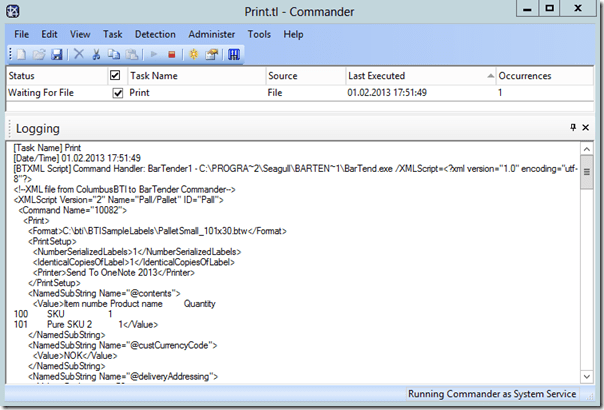The width and height of the screenshot is (604, 410).
Task: Click the New task list toolbar icon
Action: coord(19,54)
